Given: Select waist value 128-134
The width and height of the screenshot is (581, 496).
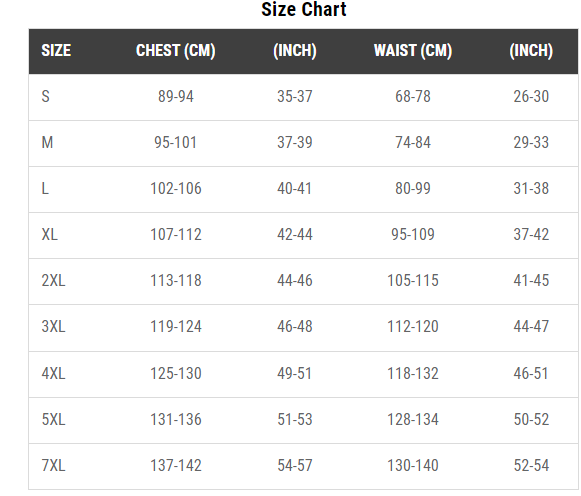Looking at the screenshot, I should click(413, 420).
